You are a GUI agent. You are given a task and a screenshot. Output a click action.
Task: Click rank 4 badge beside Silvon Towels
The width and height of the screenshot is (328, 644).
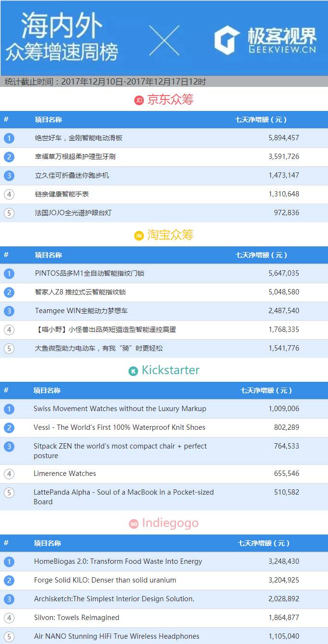pyautogui.click(x=9, y=618)
